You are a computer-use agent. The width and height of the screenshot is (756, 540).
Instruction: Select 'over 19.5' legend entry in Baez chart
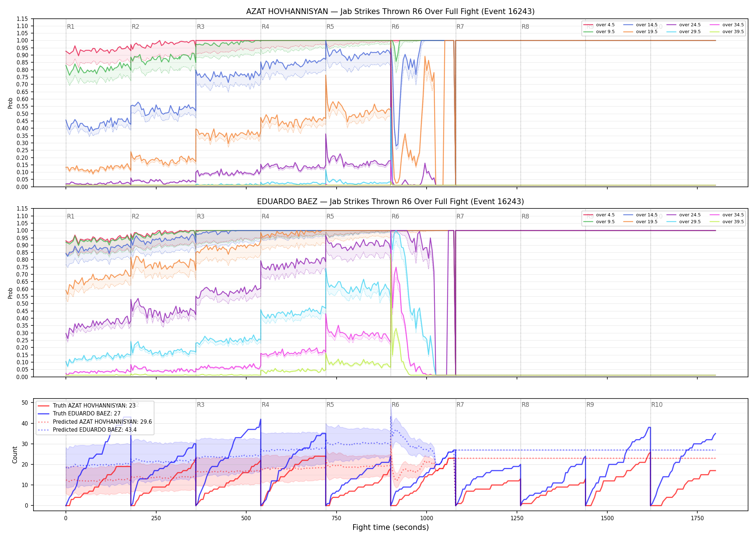pos(640,222)
